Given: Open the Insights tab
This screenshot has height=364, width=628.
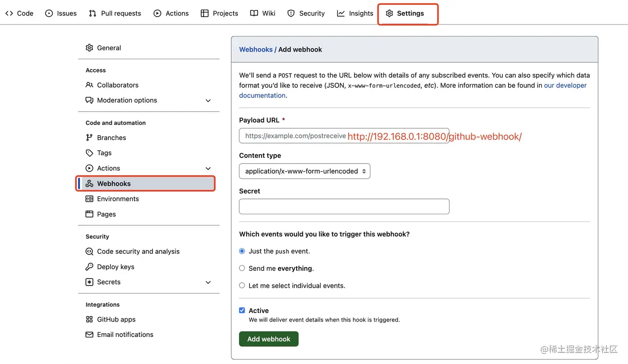Looking at the screenshot, I should (x=355, y=13).
